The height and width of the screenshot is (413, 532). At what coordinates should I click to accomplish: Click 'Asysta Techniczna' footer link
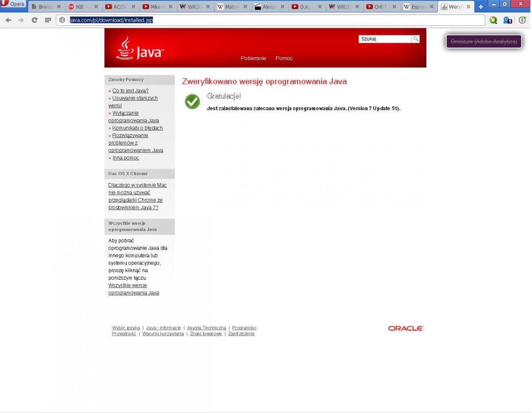[x=207, y=328]
